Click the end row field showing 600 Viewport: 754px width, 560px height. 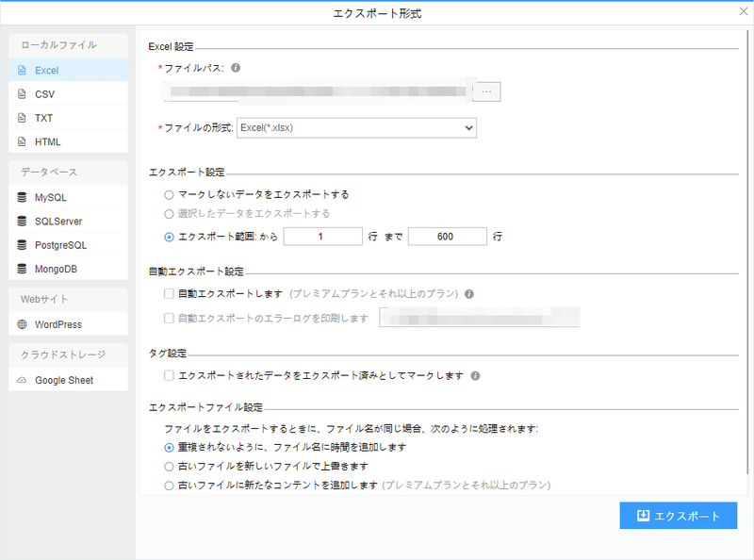tap(448, 237)
